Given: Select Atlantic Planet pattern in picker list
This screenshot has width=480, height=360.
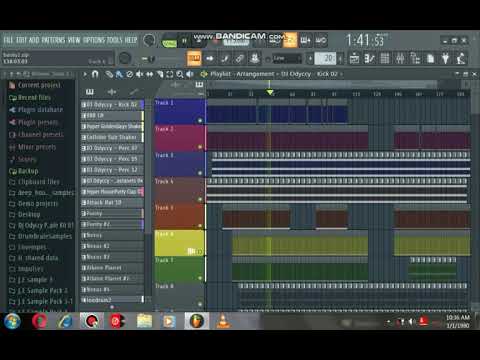Looking at the screenshot, I should coord(112,268).
